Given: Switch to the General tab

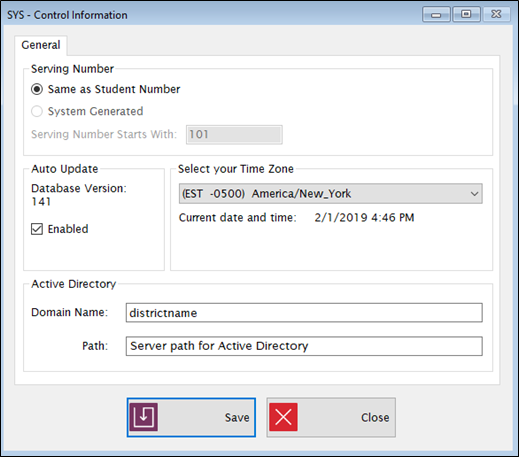Looking at the screenshot, I should pos(41,45).
